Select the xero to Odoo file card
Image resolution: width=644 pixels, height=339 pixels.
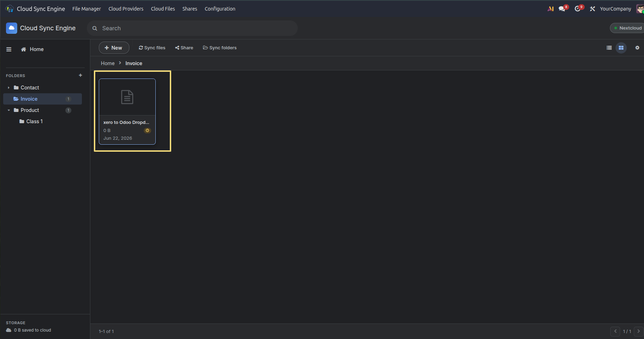[x=127, y=111]
